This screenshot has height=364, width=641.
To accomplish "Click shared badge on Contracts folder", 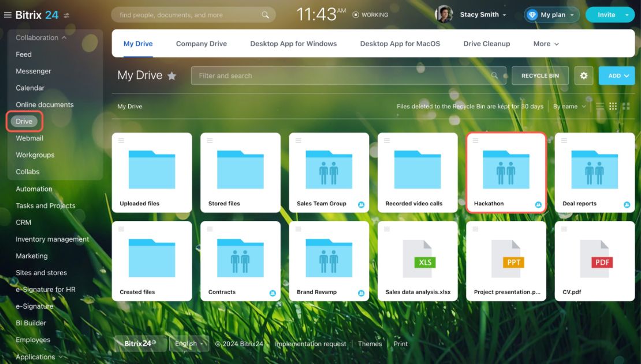I will pyautogui.click(x=273, y=293).
